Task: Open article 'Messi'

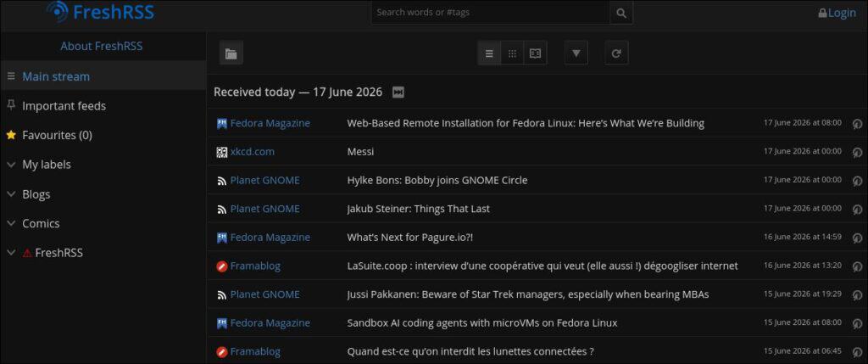Action: point(360,152)
